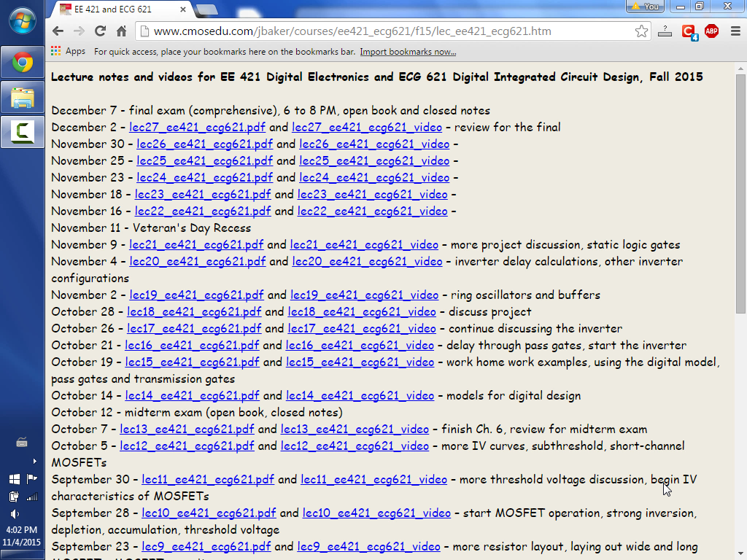Click the volume speaker tray icon
747x560 pixels.
click(15, 514)
